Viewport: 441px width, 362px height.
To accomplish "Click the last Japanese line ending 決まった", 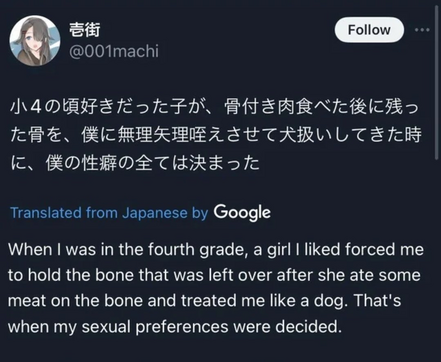I will [x=135, y=163].
